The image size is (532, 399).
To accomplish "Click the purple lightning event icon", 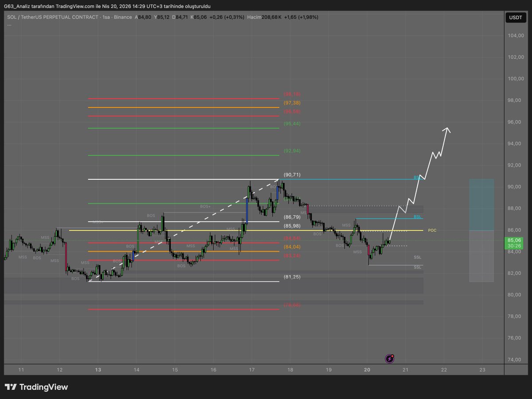I will 390,359.
